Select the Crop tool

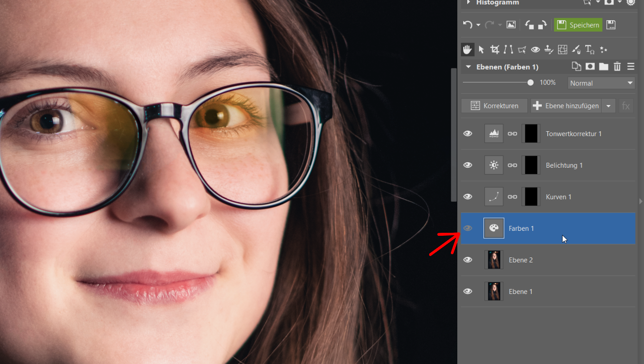[494, 49]
